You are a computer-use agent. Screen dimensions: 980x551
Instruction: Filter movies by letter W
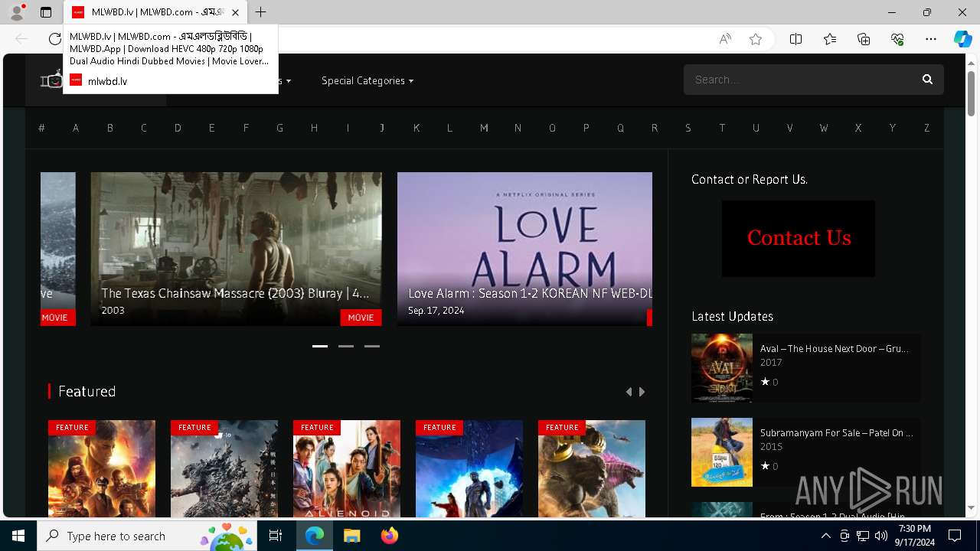(x=824, y=128)
